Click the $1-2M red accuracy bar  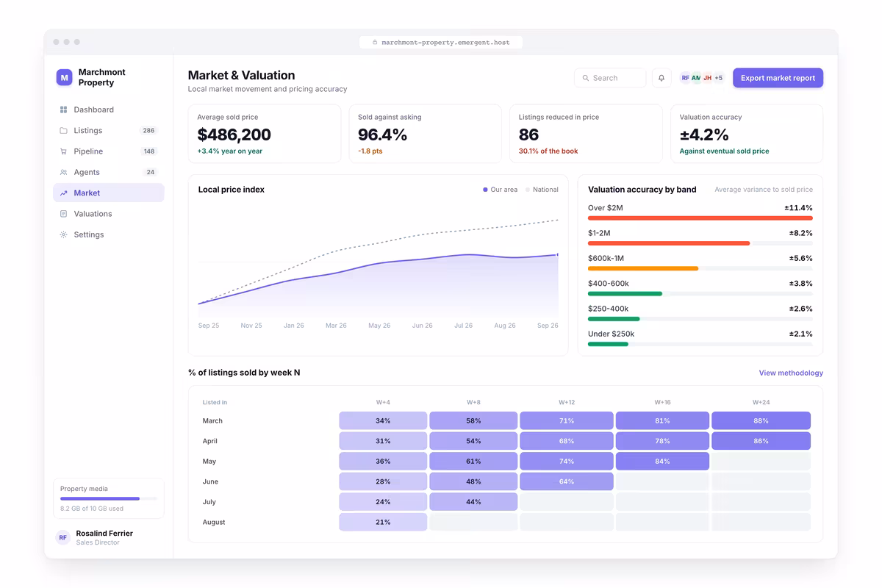click(x=669, y=243)
